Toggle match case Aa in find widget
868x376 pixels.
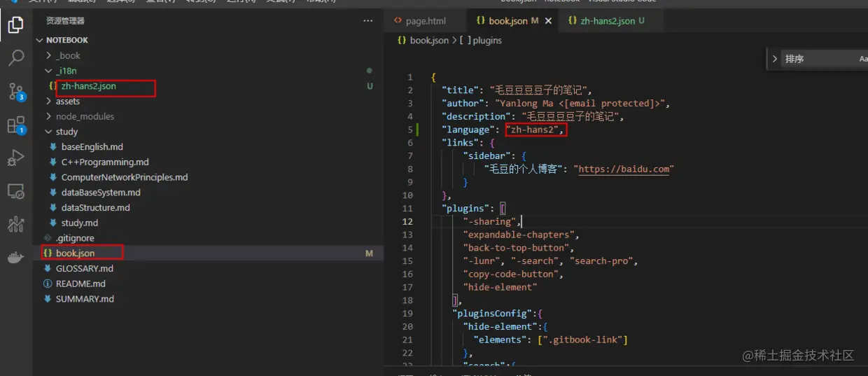tap(863, 60)
